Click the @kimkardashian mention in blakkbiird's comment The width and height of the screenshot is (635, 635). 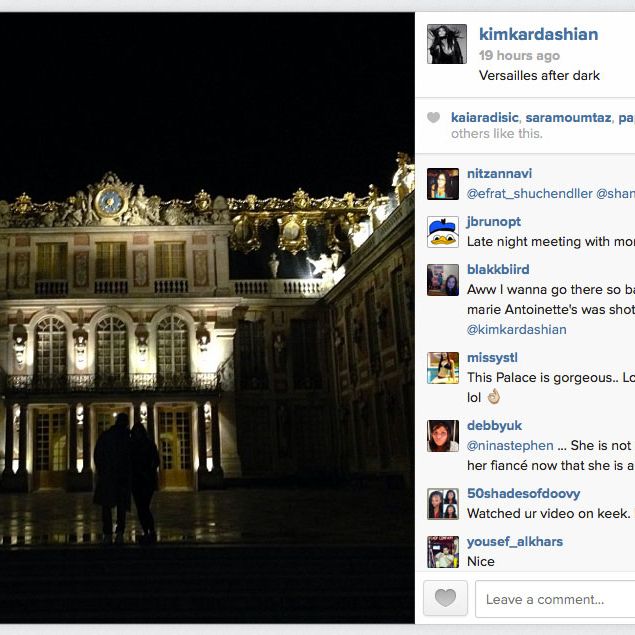517,330
